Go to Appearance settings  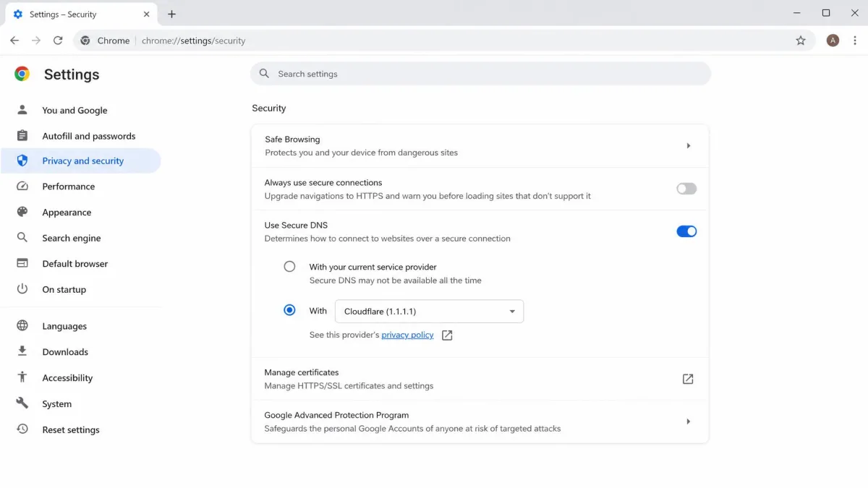(x=67, y=213)
